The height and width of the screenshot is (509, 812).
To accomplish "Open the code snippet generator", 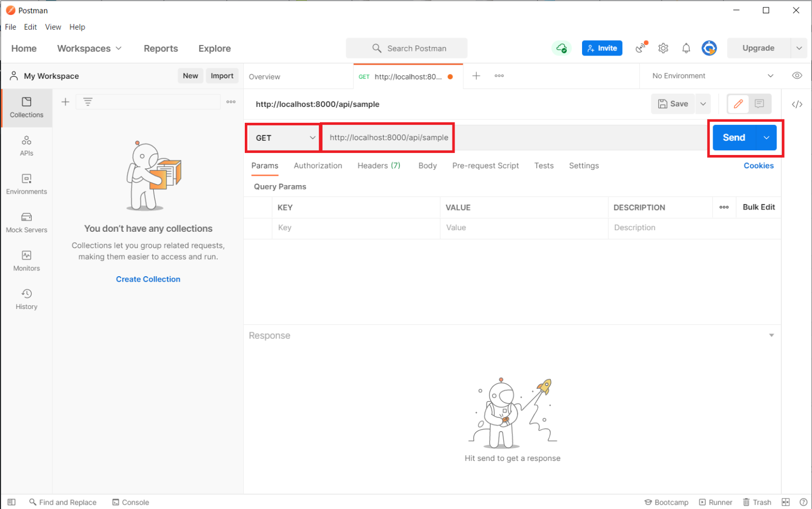I will click(797, 104).
